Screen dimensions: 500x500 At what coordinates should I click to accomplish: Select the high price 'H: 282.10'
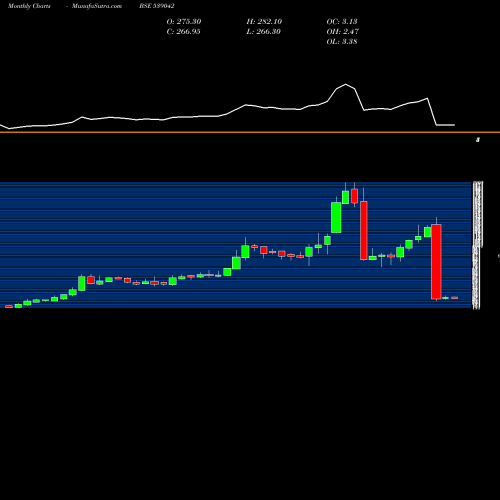(x=264, y=21)
